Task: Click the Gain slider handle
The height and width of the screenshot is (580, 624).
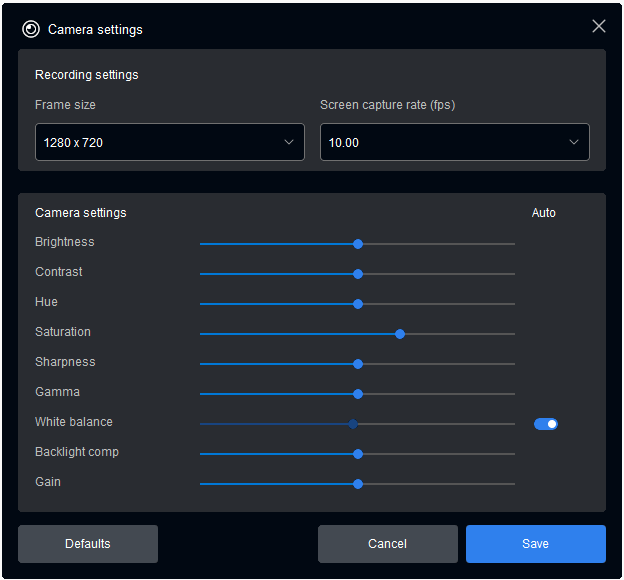Action: click(358, 484)
